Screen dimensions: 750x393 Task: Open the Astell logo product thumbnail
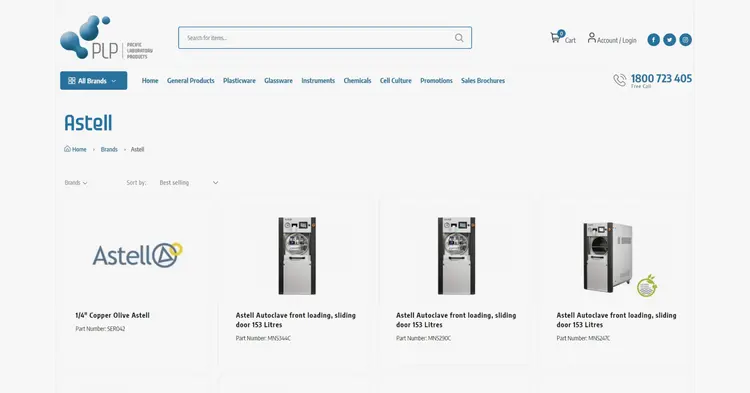(x=138, y=255)
